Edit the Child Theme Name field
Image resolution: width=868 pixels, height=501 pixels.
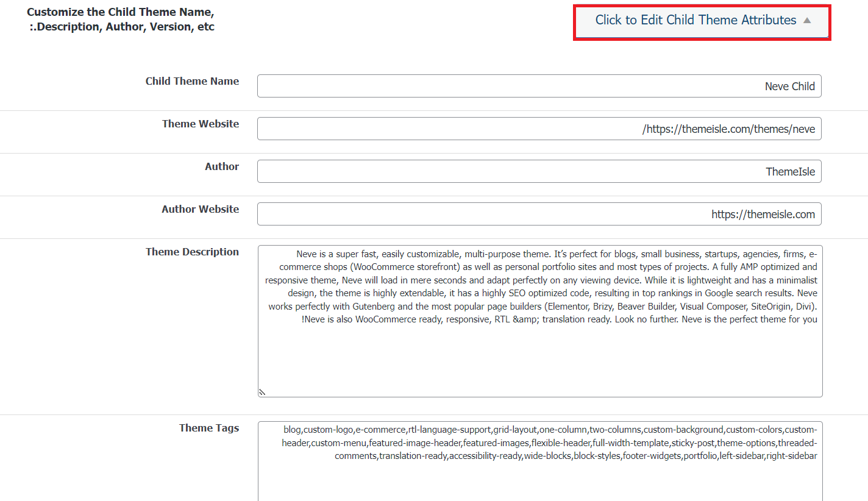539,86
